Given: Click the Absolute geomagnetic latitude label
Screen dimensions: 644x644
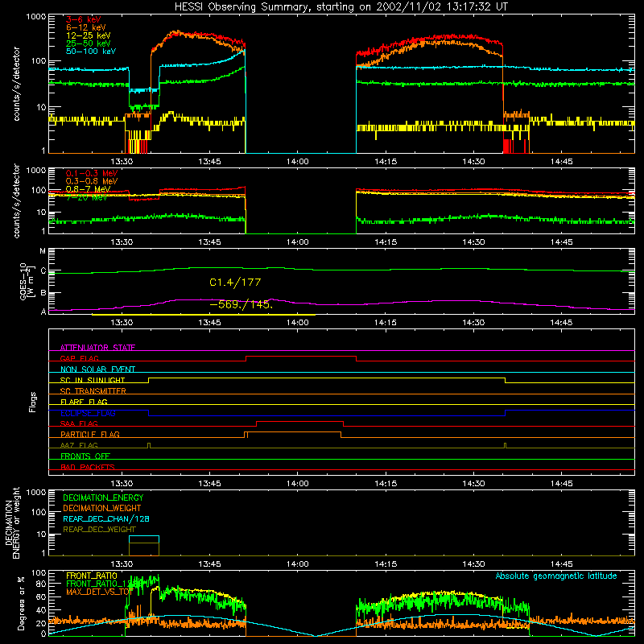Looking at the screenshot, I should 556,576.
